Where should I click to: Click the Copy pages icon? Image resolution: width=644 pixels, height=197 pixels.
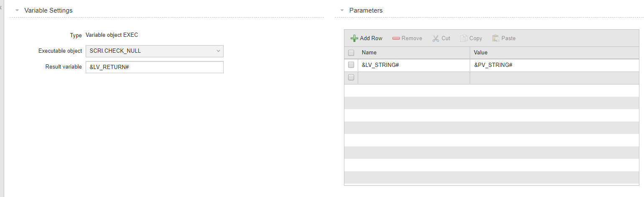[x=463, y=38]
